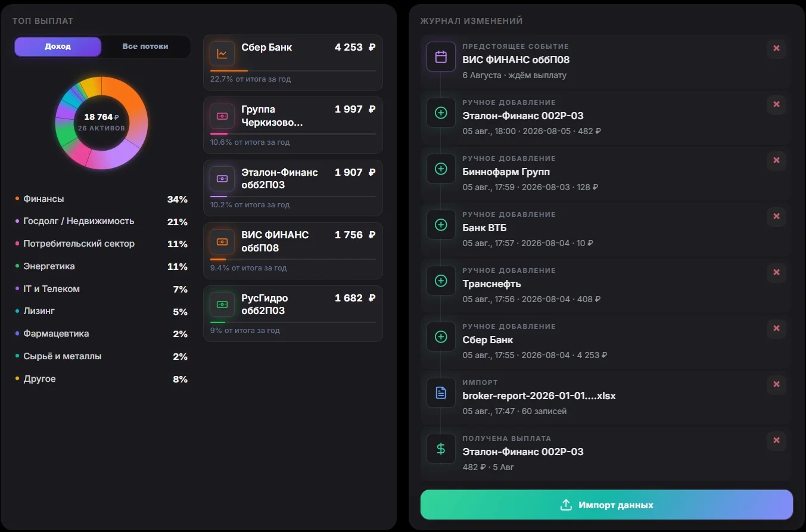The height and width of the screenshot is (532, 806).
Task: Click the file icon of broker-report import
Action: pos(441,393)
